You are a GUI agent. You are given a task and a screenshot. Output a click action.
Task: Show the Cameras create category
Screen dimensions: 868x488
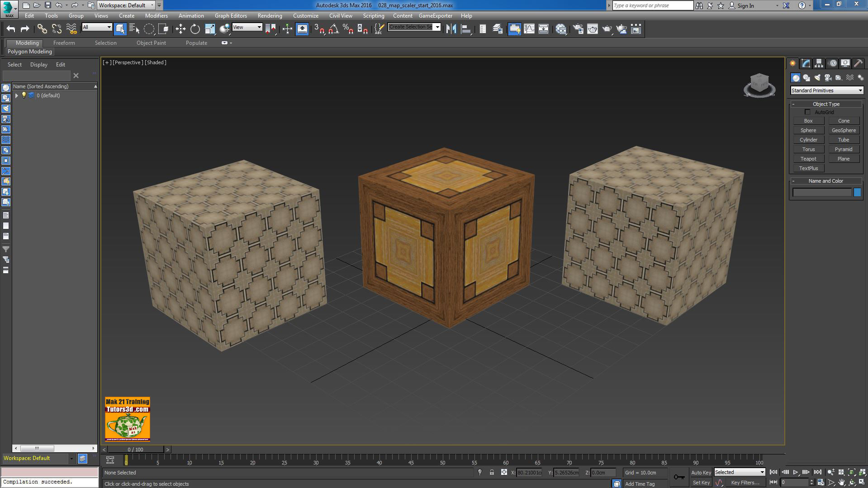coord(828,78)
